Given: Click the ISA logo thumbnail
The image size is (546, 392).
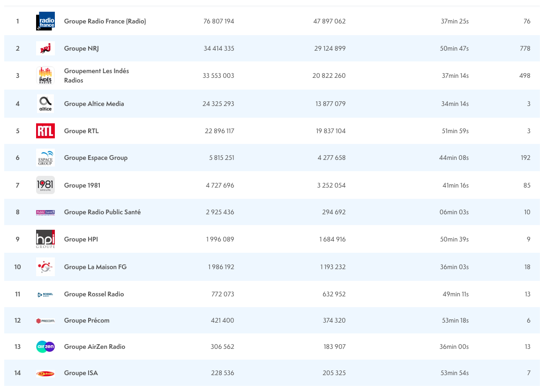Looking at the screenshot, I should (x=45, y=373).
